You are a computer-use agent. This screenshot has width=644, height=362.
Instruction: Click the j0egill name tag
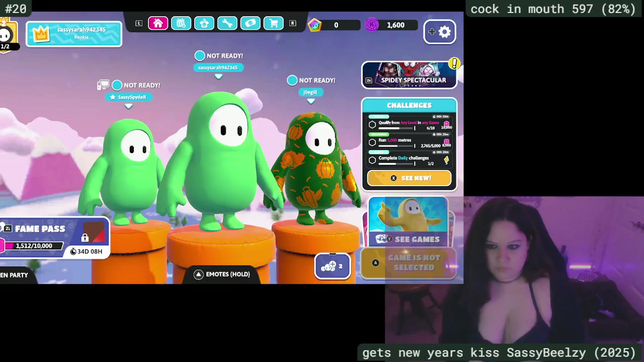311,93
